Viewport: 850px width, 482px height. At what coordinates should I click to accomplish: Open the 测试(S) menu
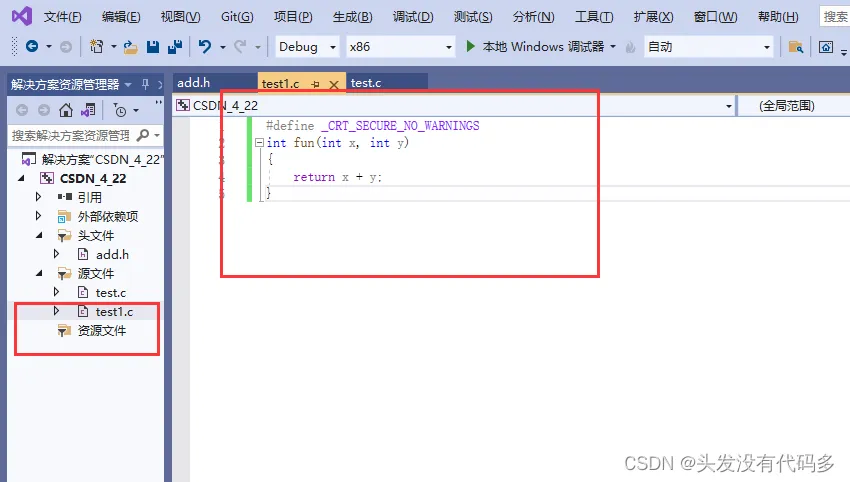(473, 17)
